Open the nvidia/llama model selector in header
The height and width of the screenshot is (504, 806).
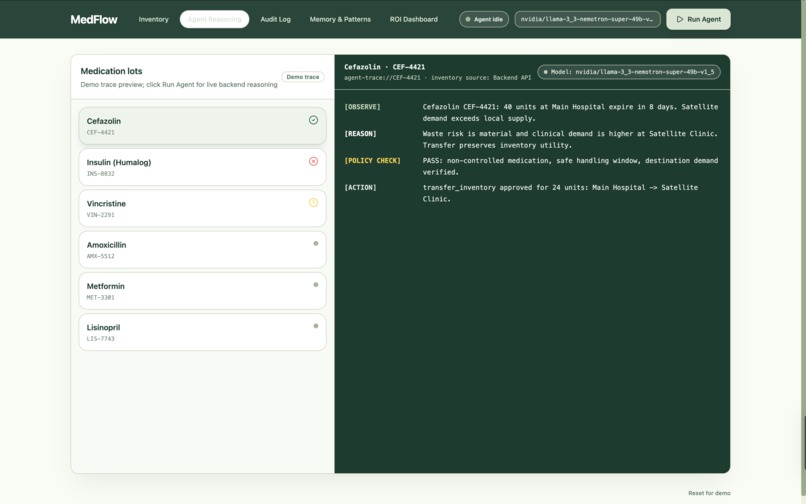pos(587,20)
